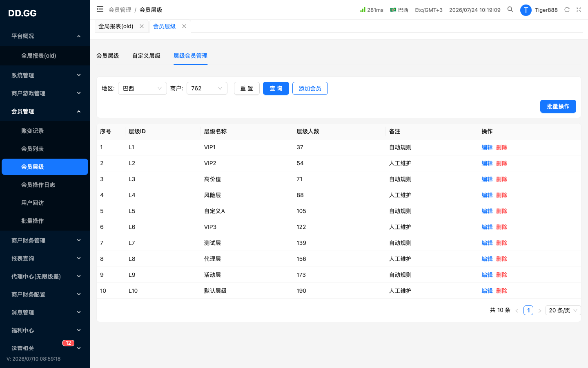The image size is (588, 368).
Task: Open the 商户 dropdown showing 762
Action: (x=207, y=88)
